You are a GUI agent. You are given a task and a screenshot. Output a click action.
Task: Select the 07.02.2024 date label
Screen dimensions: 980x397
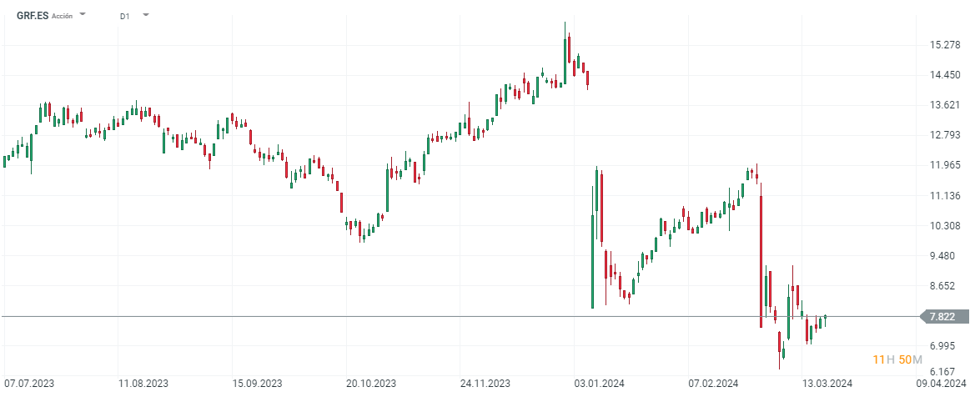coord(714,384)
